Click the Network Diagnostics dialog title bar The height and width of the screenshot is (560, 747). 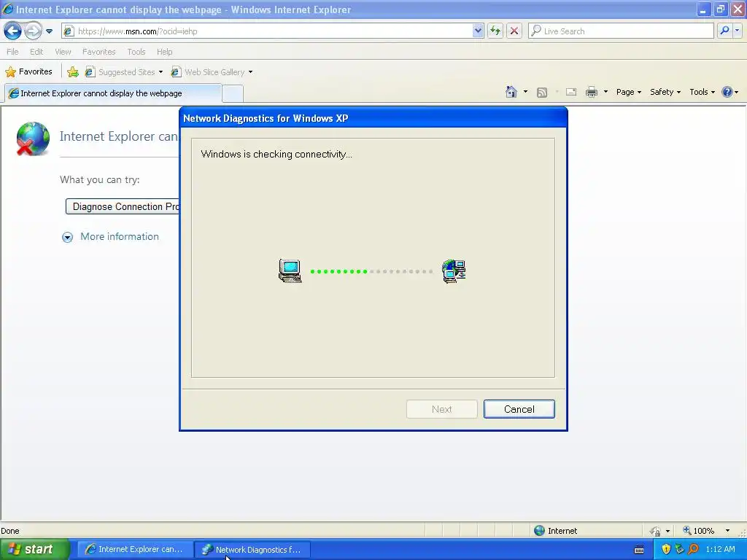click(373, 118)
